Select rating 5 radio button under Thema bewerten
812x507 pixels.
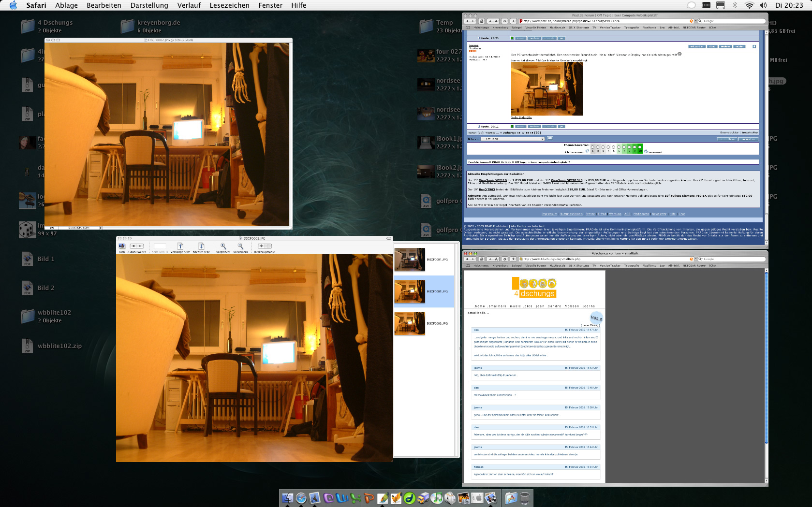(613, 147)
